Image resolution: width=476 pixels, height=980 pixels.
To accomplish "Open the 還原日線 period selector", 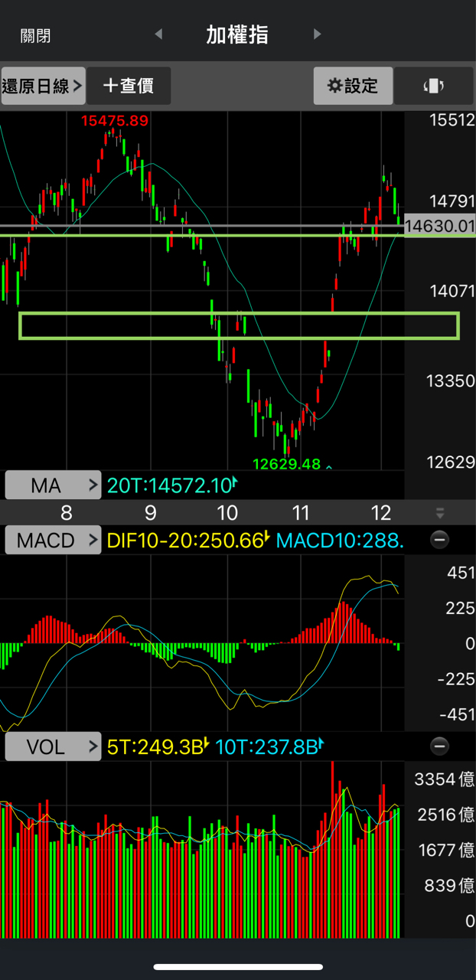I will pos(42,86).
